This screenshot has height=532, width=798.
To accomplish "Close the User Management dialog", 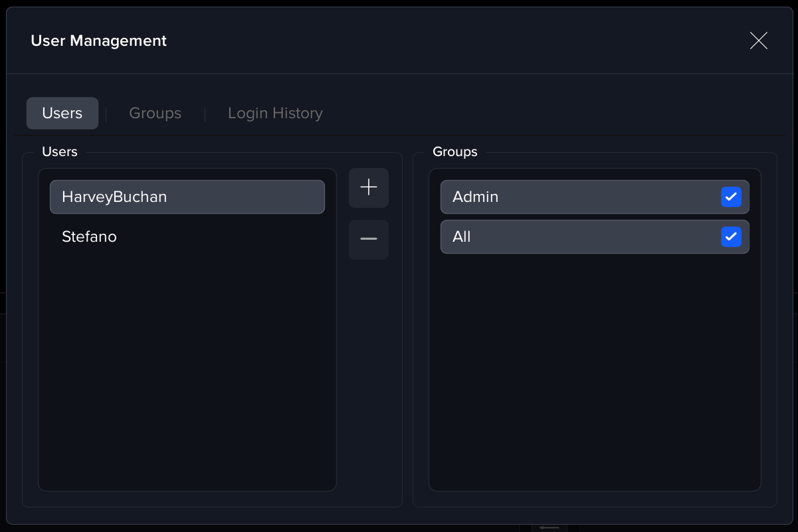I will 758,41.
